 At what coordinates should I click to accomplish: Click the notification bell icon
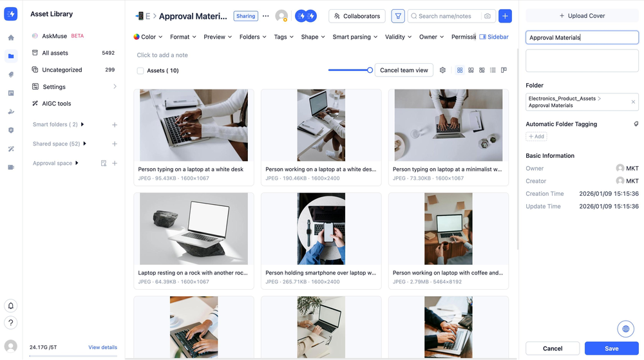[11, 306]
